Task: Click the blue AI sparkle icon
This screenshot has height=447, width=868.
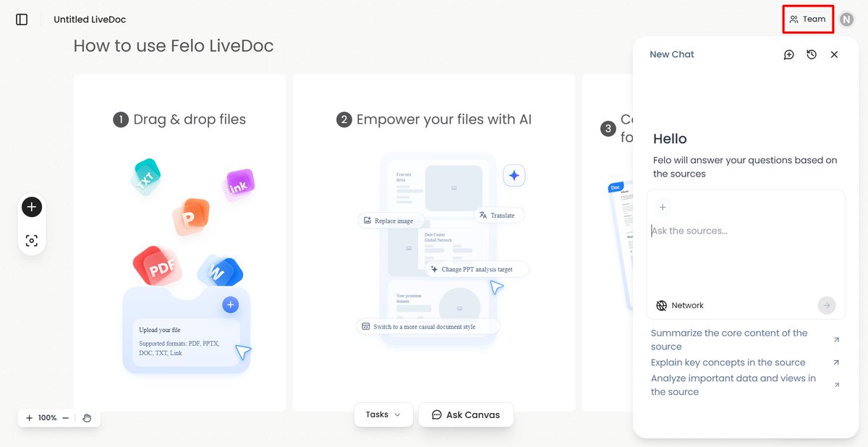Action: click(514, 175)
